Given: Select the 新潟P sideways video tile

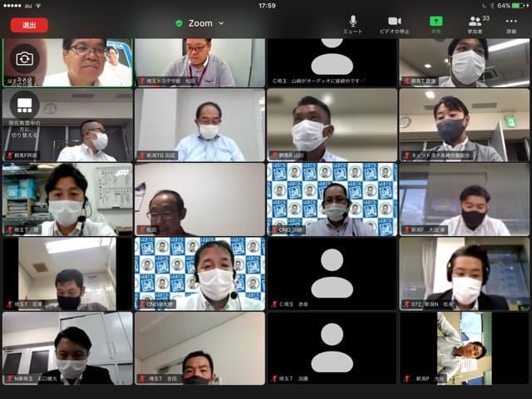Looking at the screenshot, I should 464,348.
